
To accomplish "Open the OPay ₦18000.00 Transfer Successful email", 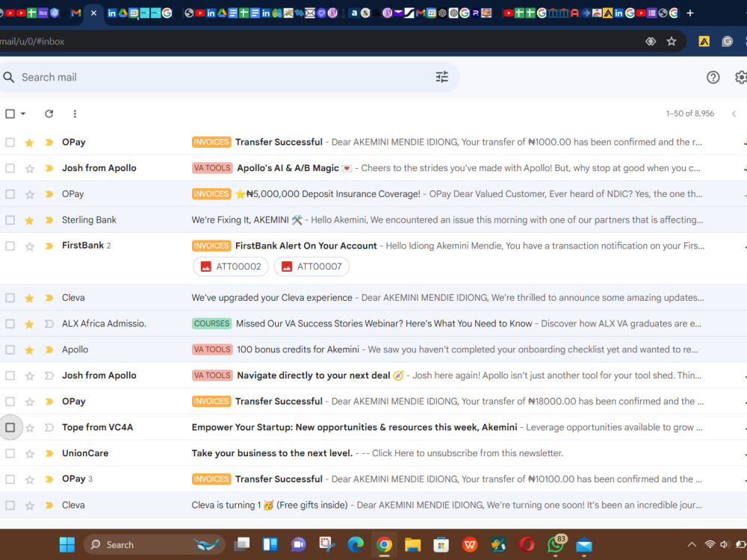I will tap(373, 402).
